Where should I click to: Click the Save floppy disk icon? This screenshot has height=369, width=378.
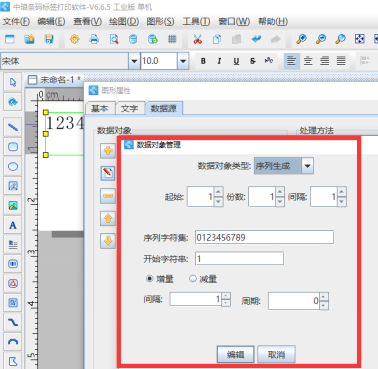tap(49, 39)
